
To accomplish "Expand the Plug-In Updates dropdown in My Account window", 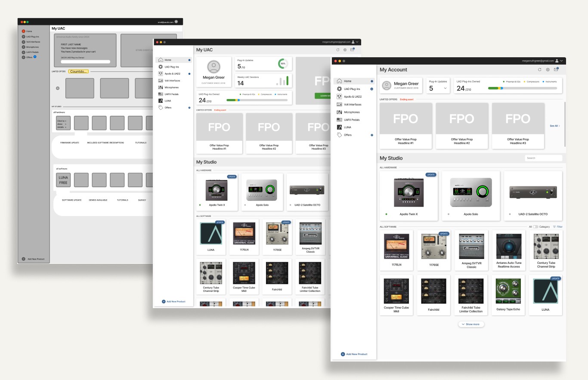I will point(446,88).
